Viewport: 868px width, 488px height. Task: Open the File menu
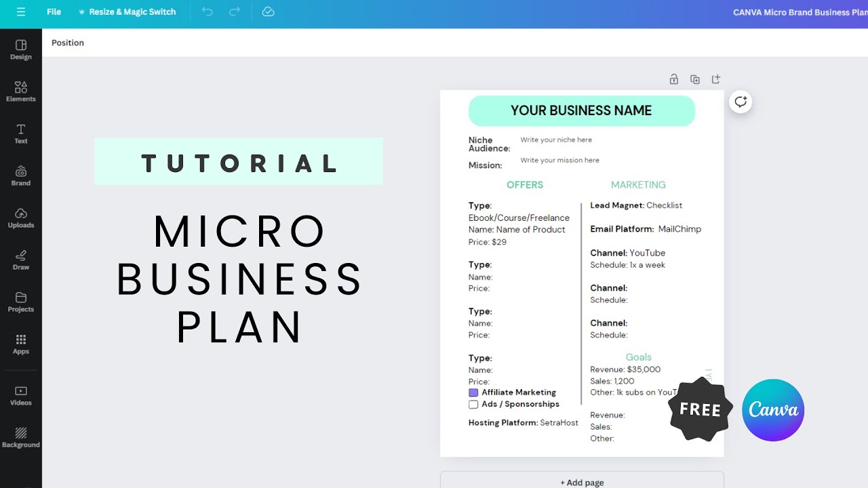(x=54, y=12)
